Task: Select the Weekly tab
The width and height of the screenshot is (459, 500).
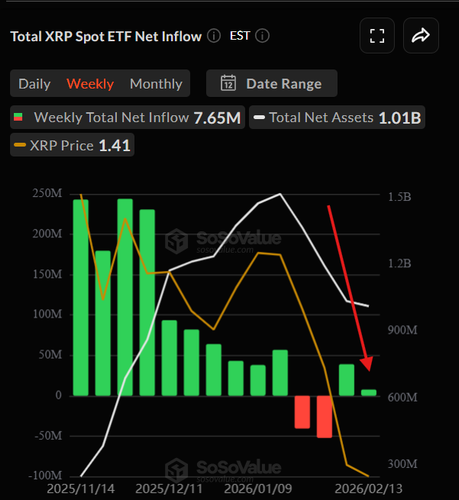Action: coord(90,84)
